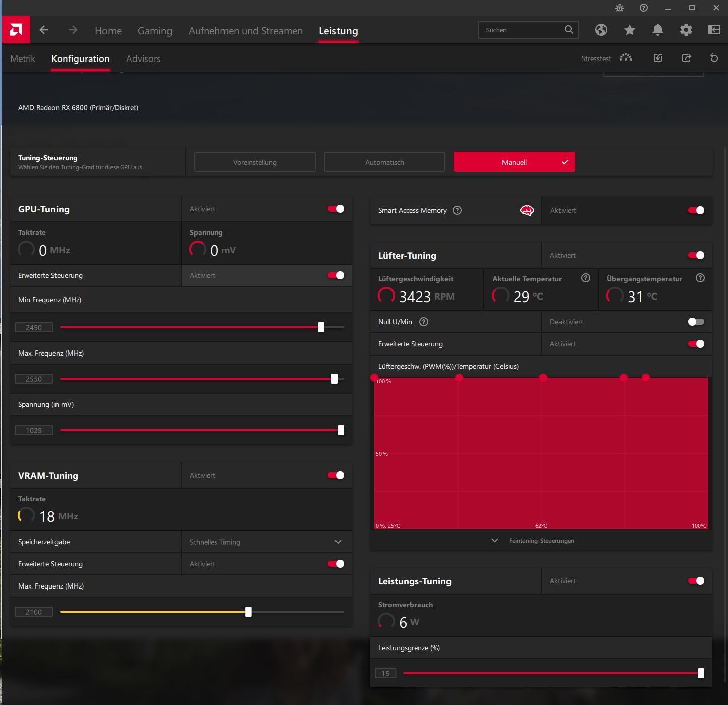Viewport: 728px width, 705px height.
Task: Open Aufnehmen und Streamen tab
Action: point(246,31)
